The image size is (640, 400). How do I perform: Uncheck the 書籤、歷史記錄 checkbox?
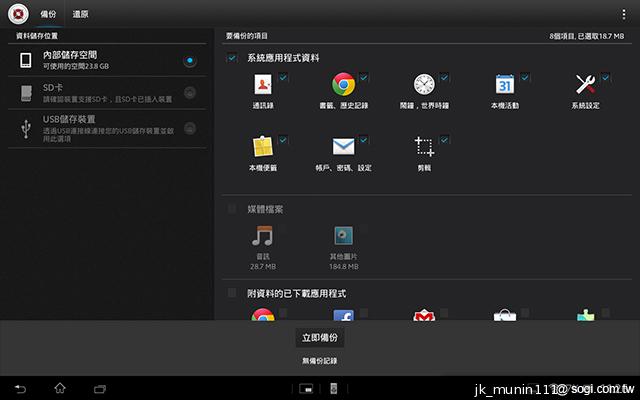pyautogui.click(x=363, y=77)
